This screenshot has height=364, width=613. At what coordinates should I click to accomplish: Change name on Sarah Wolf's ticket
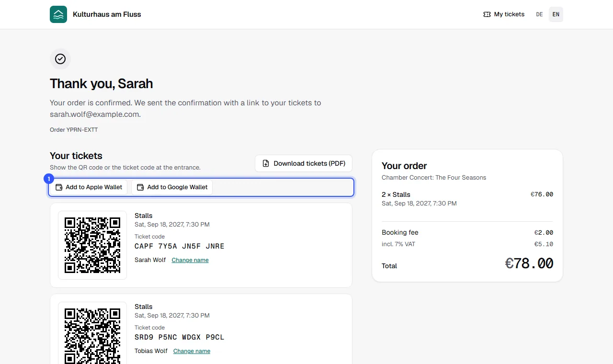click(x=190, y=260)
